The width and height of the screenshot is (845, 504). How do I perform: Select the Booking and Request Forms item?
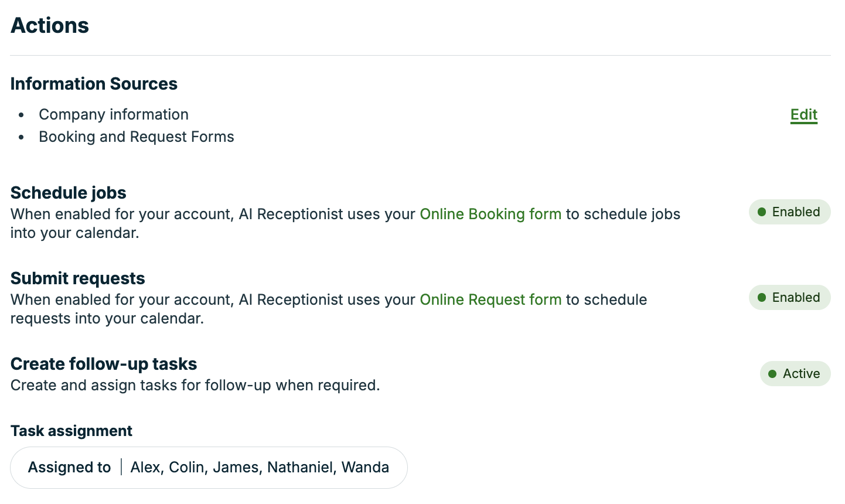click(137, 137)
